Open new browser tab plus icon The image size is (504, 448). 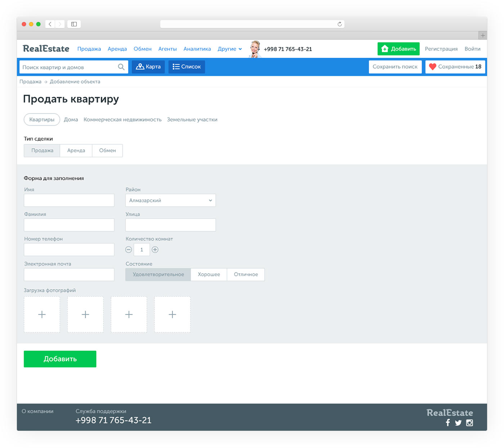[x=483, y=35]
